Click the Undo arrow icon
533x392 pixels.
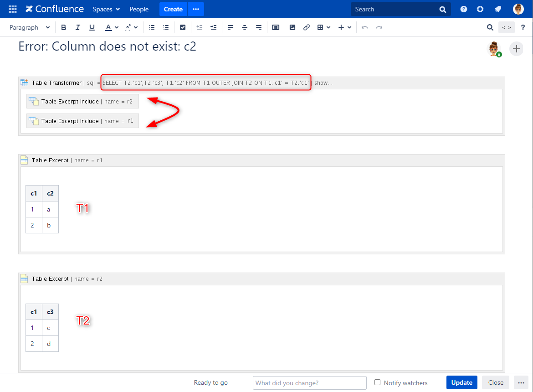(364, 27)
